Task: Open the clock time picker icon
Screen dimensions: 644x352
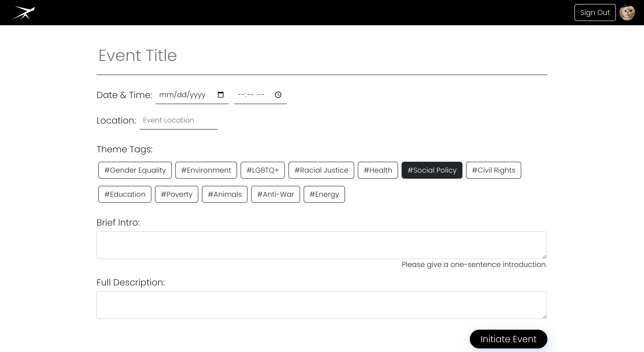Action: [x=278, y=95]
